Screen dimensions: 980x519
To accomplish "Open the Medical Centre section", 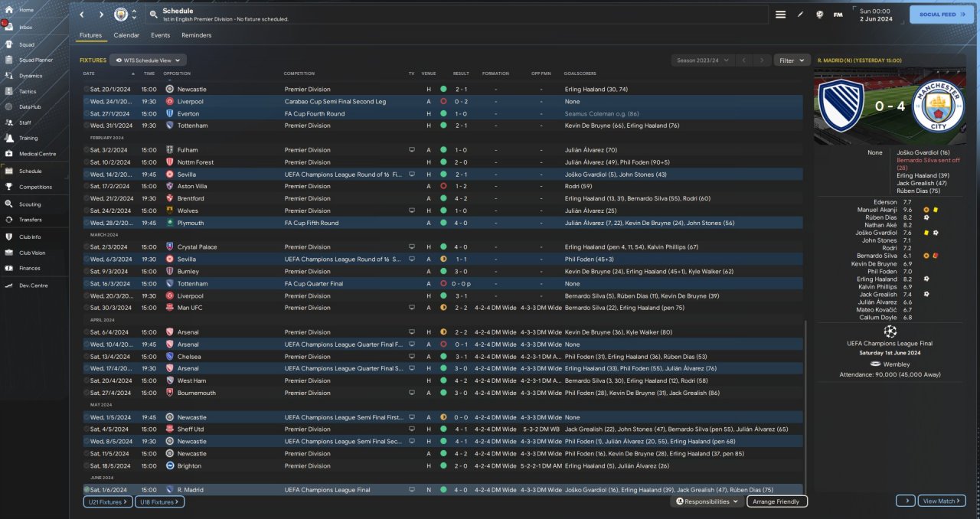I will point(37,154).
